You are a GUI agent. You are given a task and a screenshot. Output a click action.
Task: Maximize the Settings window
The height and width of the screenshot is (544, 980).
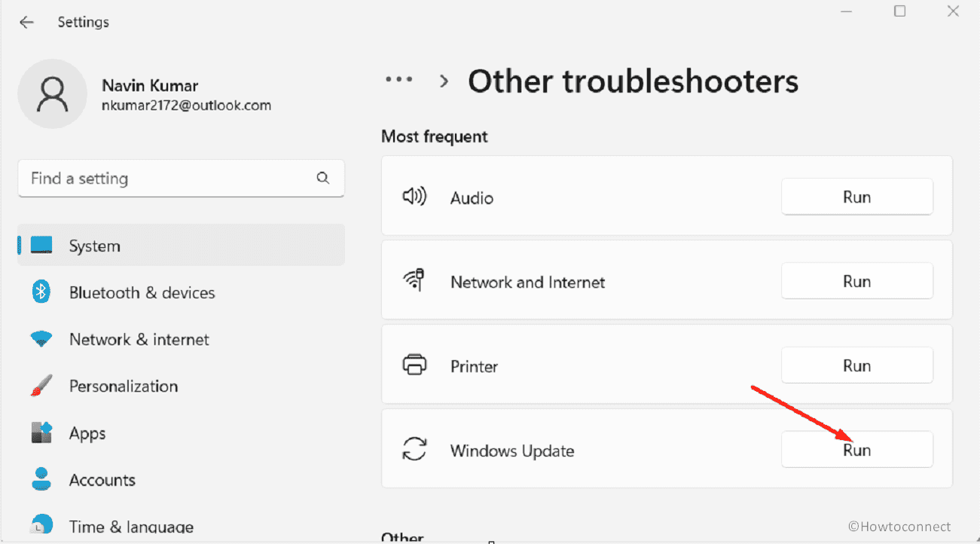click(x=899, y=11)
